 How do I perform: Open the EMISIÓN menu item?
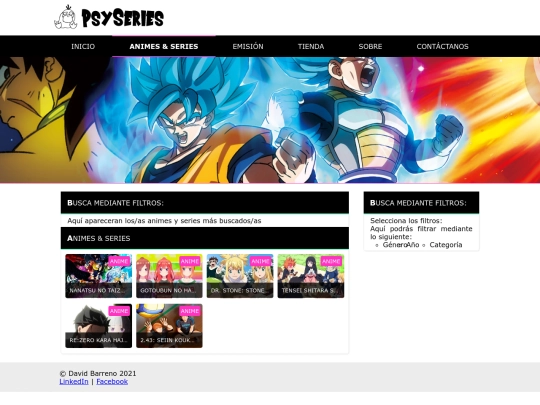(x=248, y=46)
